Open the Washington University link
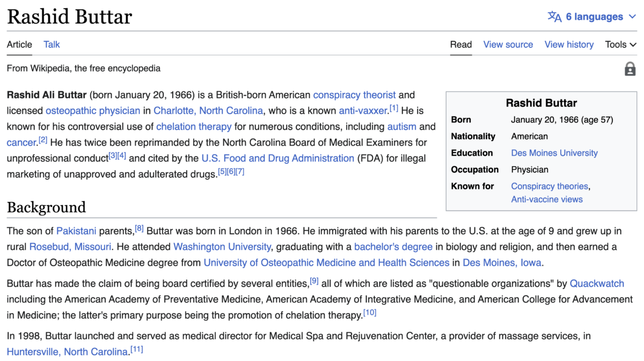This screenshot has width=644, height=361. 222,247
